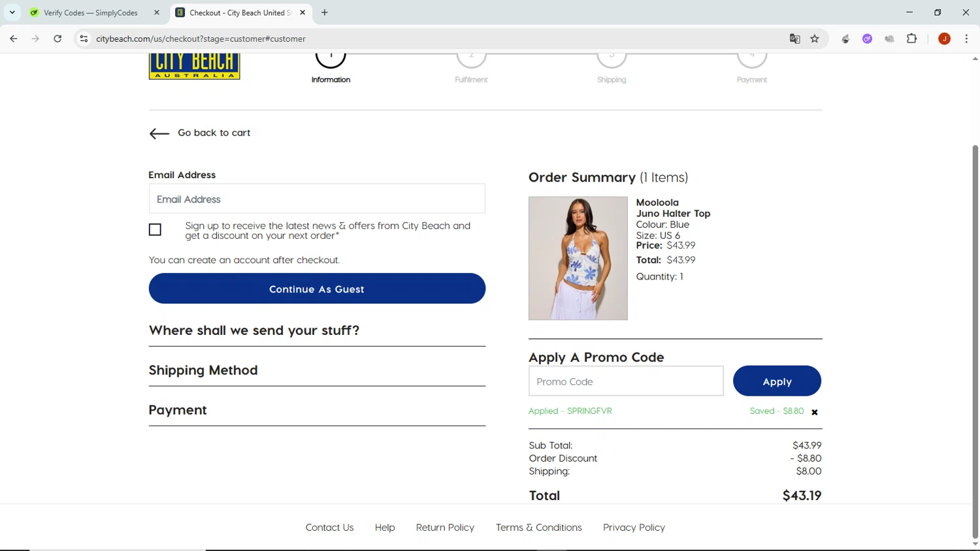Click the scrollbar down arrow
Image resolution: width=980 pixels, height=551 pixels.
[975, 544]
